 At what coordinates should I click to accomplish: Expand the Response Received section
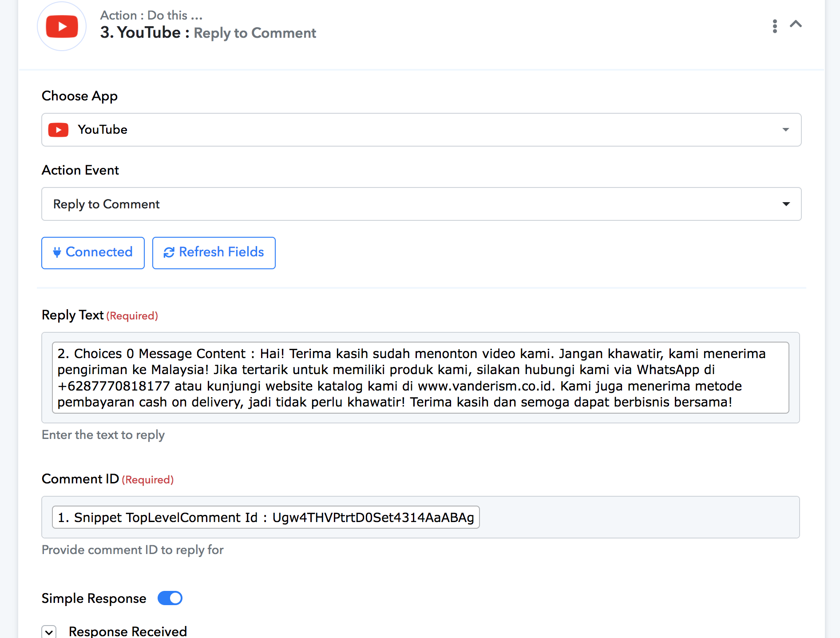point(49,632)
